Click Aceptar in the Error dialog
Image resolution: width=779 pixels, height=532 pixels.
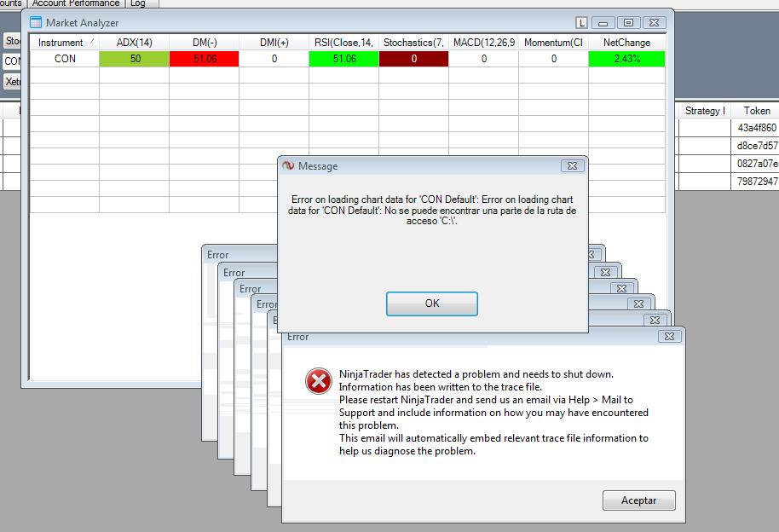pyautogui.click(x=638, y=500)
